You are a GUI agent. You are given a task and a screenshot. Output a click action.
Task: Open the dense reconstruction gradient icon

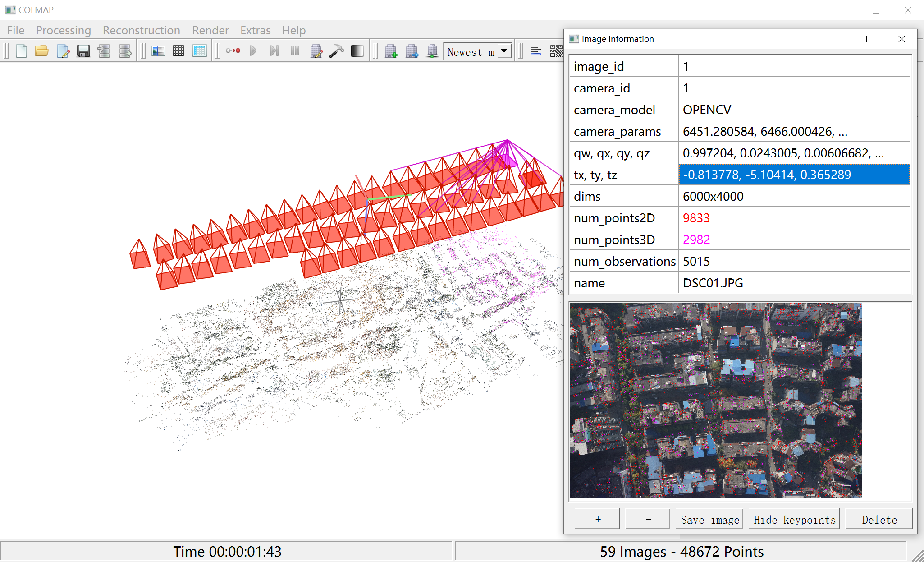pyautogui.click(x=357, y=51)
